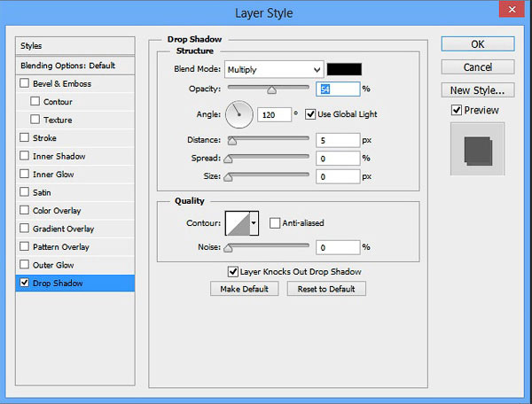Viewport: 532px width, 404px height.
Task: Enable the Bevel & Emboss checkbox
Action: point(24,84)
